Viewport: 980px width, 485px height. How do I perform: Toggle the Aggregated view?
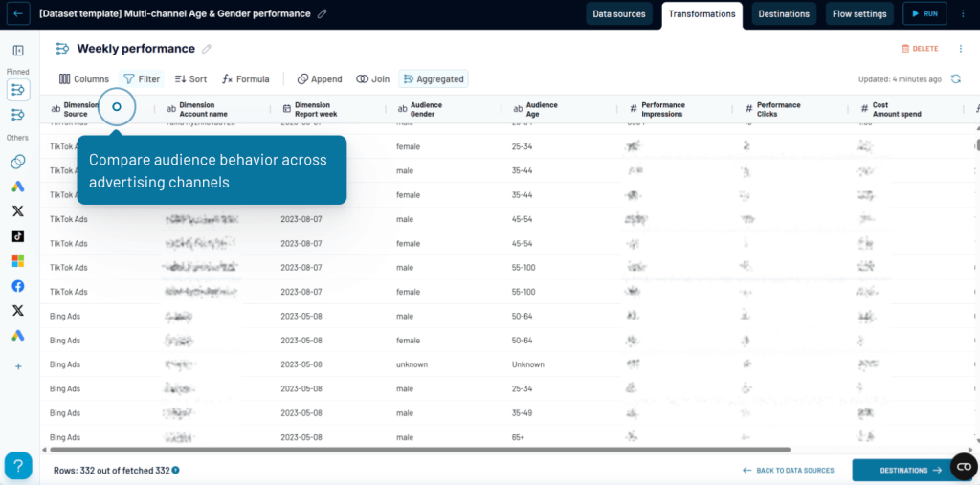pyautogui.click(x=434, y=79)
